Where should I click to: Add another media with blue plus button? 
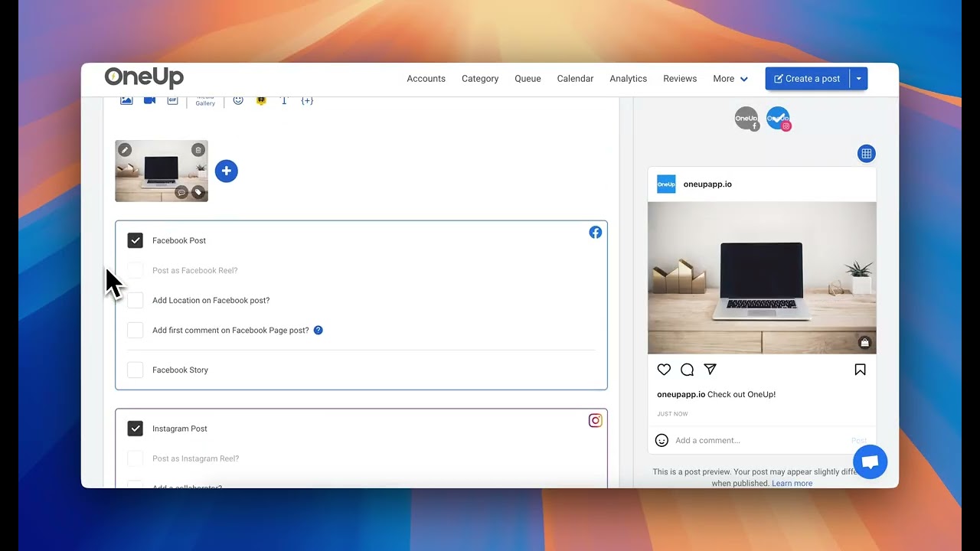point(226,171)
